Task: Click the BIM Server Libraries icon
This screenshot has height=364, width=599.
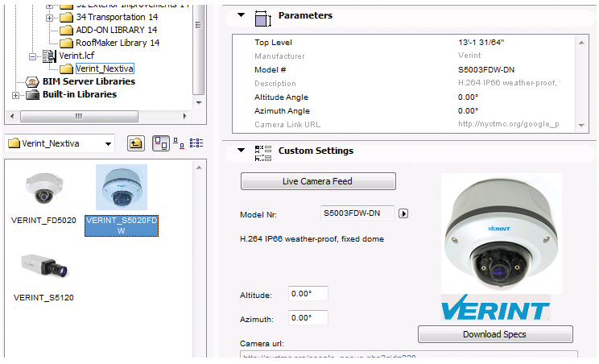Action: pyautogui.click(x=32, y=81)
